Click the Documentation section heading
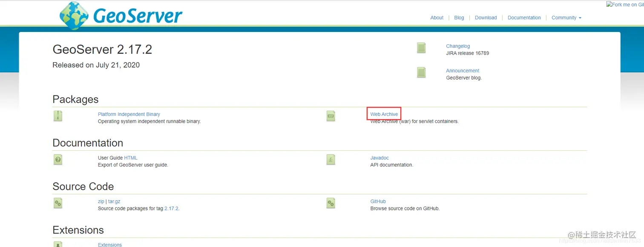This screenshot has height=247, width=644. (88, 143)
